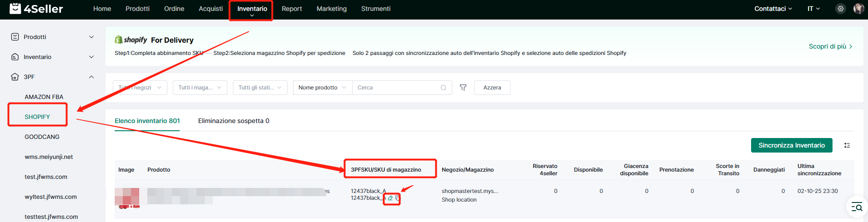Viewport: 868px width, 222px height.
Task: Open the Report menu
Action: point(292,9)
